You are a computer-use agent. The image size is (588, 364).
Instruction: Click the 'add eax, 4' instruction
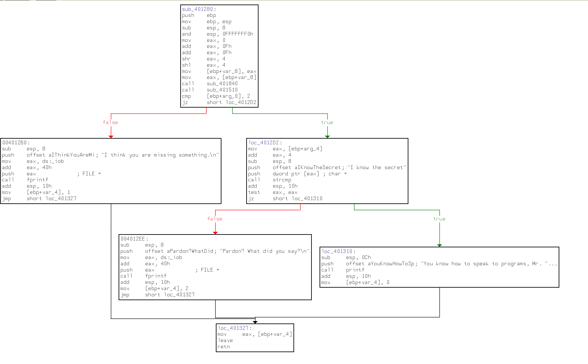click(270, 155)
